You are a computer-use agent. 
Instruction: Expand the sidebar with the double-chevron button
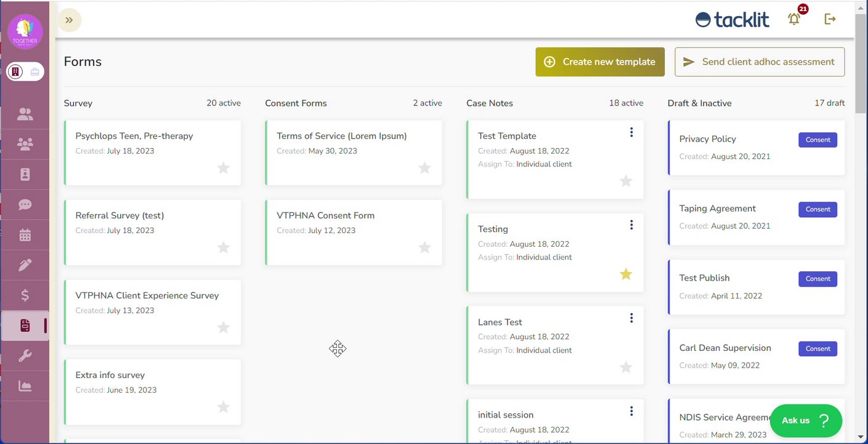point(70,20)
